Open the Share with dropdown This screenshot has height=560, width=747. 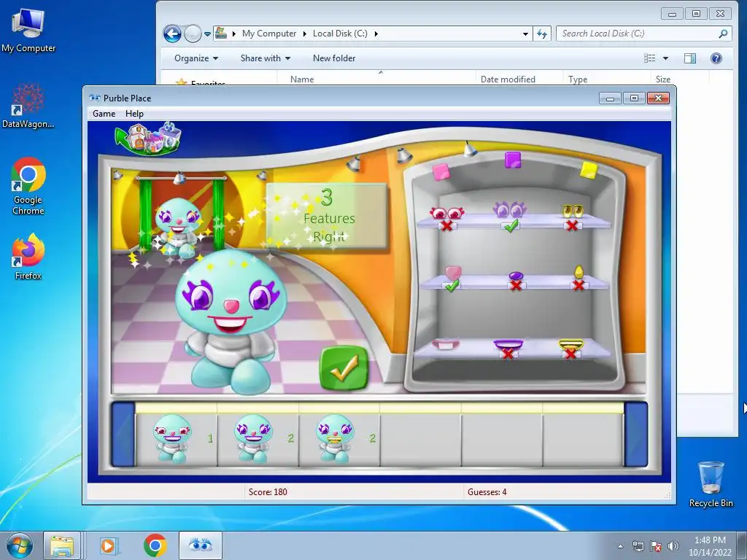coord(266,58)
